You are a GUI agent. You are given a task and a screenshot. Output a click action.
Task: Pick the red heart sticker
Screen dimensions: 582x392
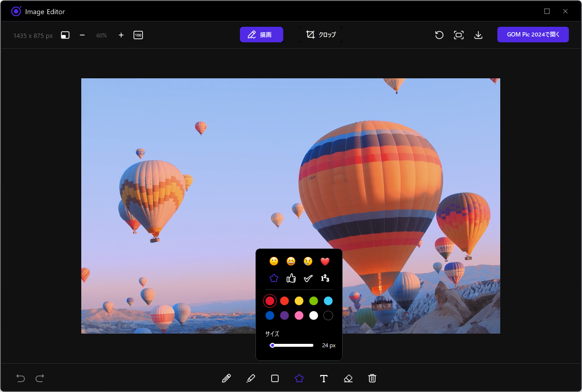click(x=325, y=262)
